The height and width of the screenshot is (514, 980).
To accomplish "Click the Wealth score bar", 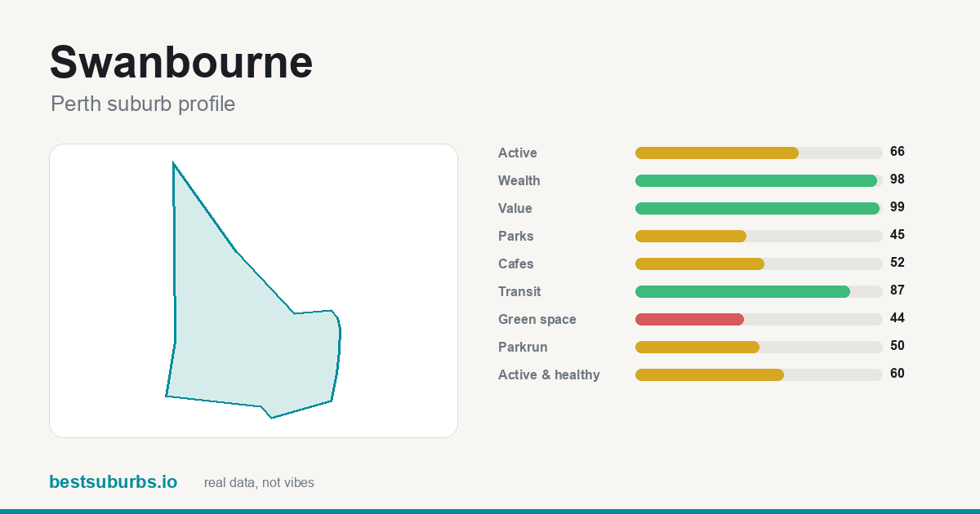I will (x=759, y=180).
